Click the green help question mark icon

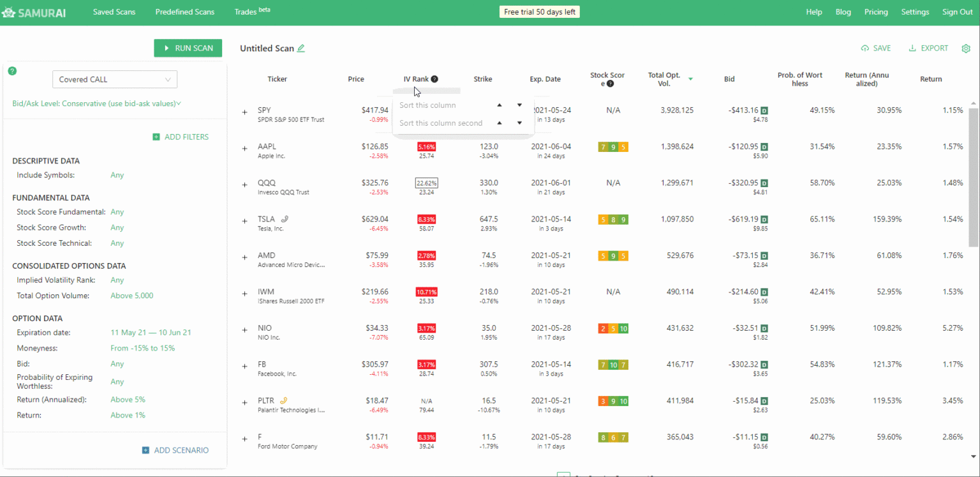pyautogui.click(x=12, y=71)
